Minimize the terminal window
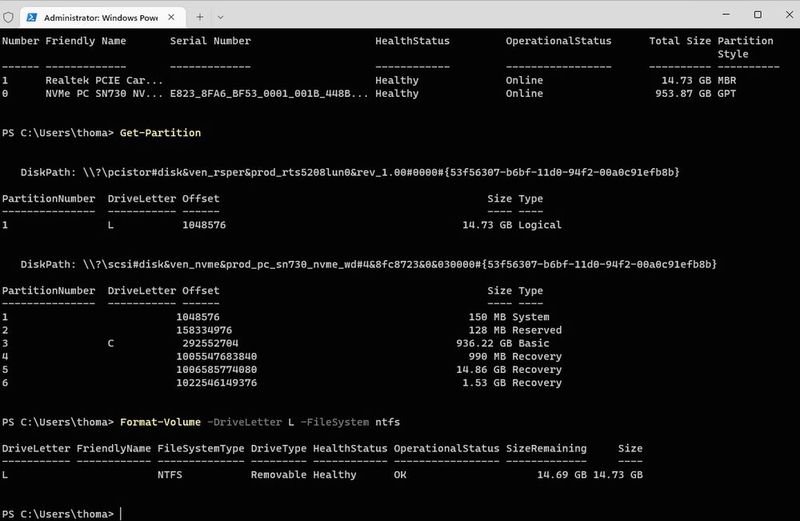The height and width of the screenshot is (521, 800). pos(726,14)
